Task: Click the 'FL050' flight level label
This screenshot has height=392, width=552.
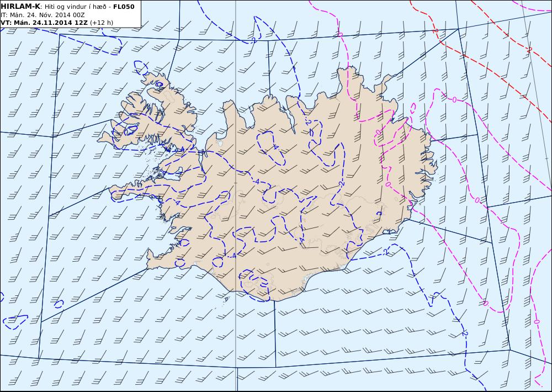Action: coord(124,7)
